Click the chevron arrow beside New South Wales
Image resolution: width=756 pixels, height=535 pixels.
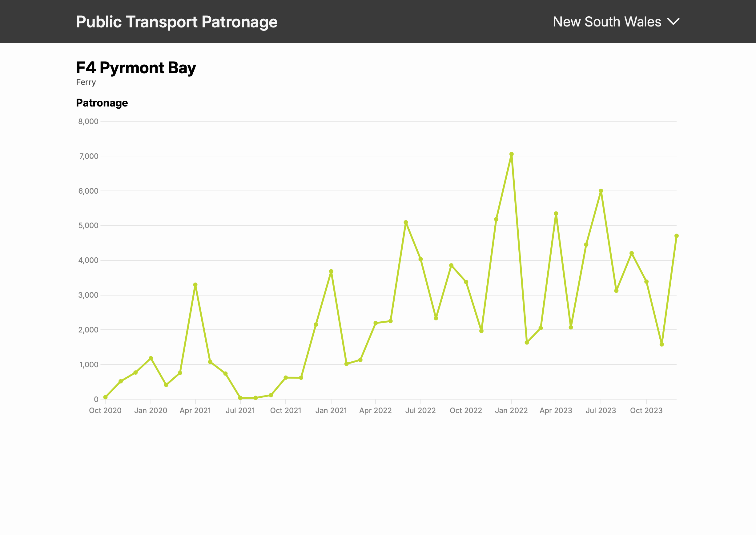click(x=673, y=22)
